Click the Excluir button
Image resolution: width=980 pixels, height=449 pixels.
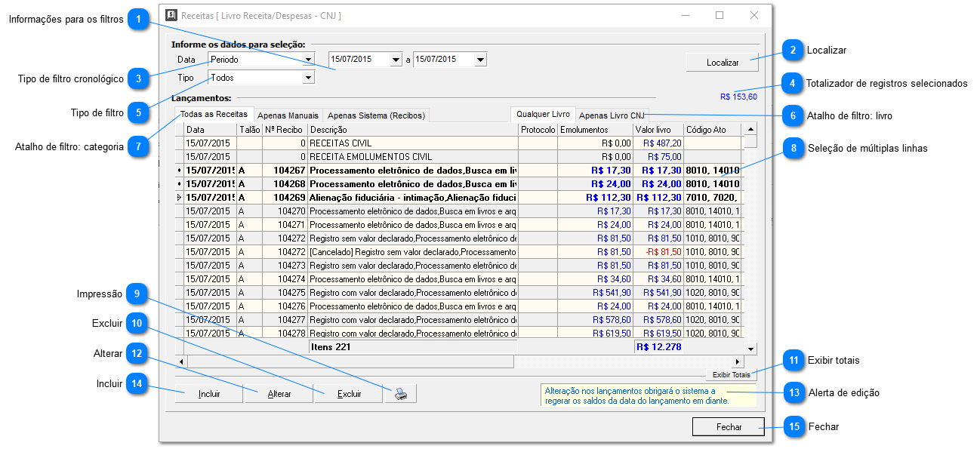pyautogui.click(x=349, y=393)
